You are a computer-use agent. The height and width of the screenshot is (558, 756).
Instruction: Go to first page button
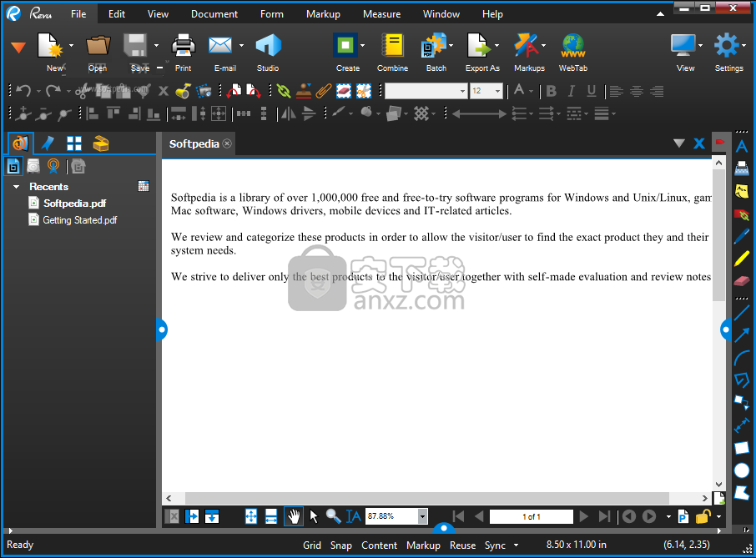[x=458, y=516]
